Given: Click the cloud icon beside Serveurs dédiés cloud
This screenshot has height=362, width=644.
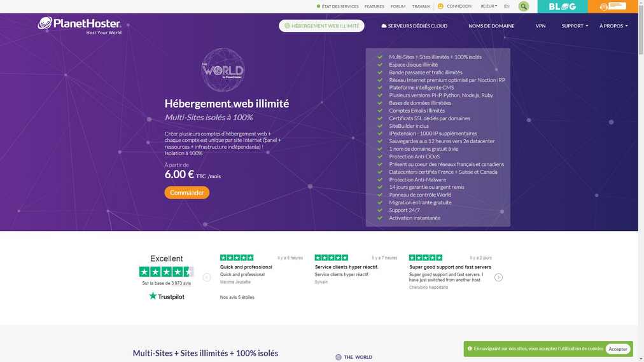Looking at the screenshot, I should point(384,26).
